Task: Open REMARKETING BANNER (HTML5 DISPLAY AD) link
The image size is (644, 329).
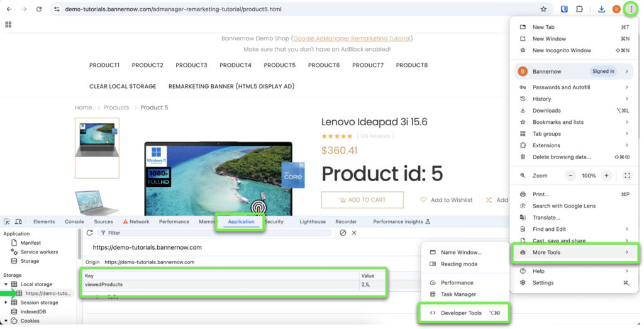Action: [231, 87]
